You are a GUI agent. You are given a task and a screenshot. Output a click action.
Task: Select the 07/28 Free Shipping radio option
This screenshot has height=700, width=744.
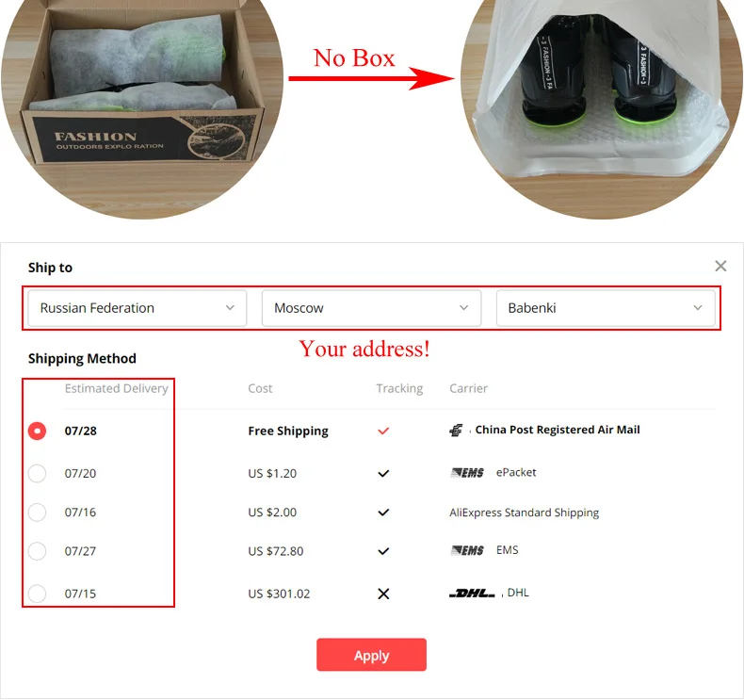pyautogui.click(x=37, y=431)
